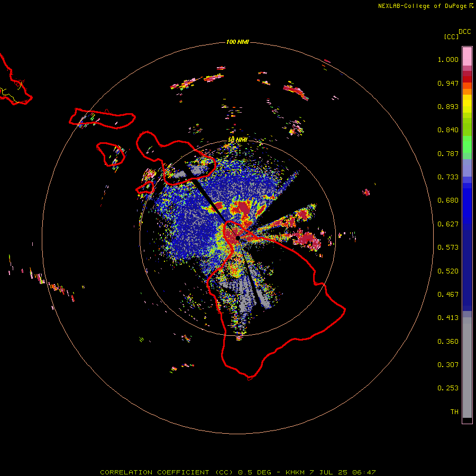Viewport: 476px width, 476px height.
Task: Click the 0.520 scale value
Action: (448, 271)
